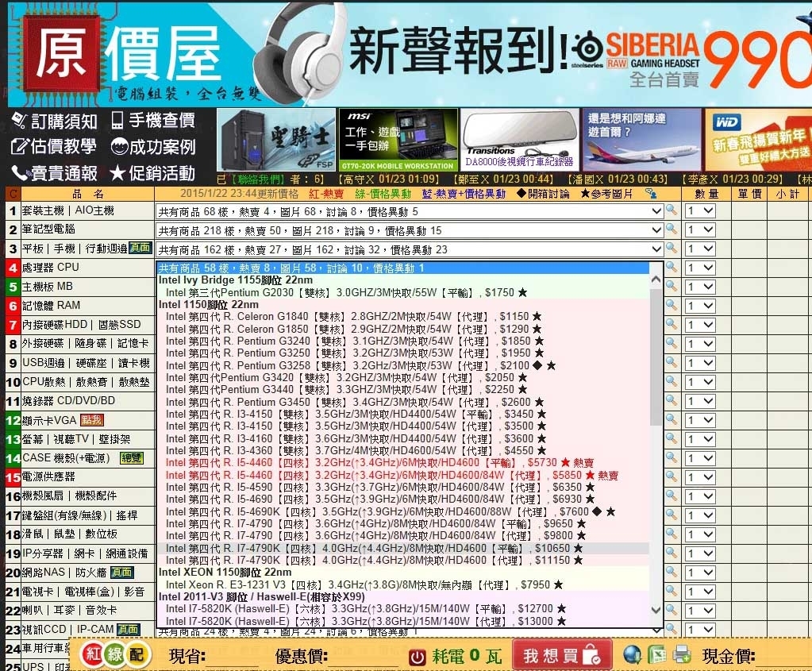
Task: Click magnifier icon for 電源供應器 row
Action: [672, 476]
